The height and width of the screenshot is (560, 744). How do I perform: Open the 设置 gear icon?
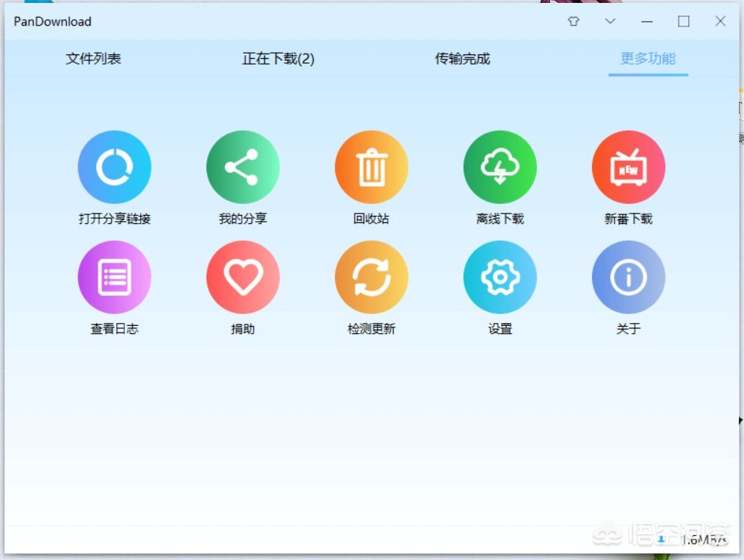click(x=500, y=277)
